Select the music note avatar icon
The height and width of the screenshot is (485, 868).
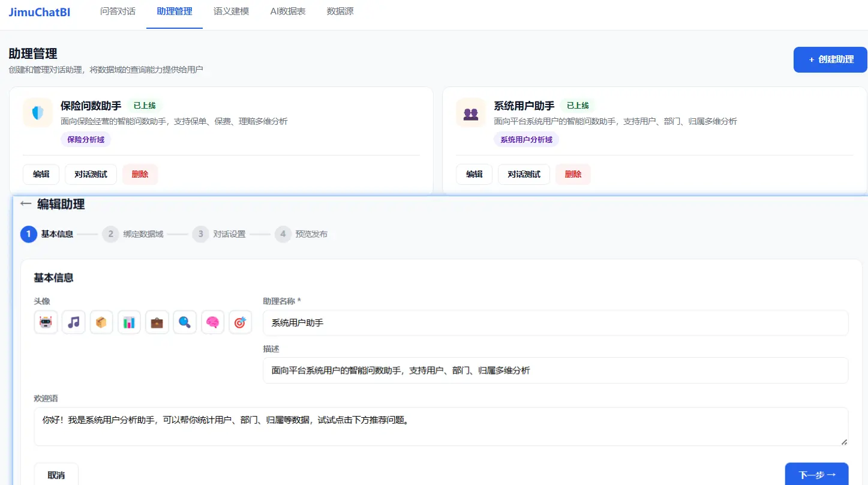(x=74, y=322)
